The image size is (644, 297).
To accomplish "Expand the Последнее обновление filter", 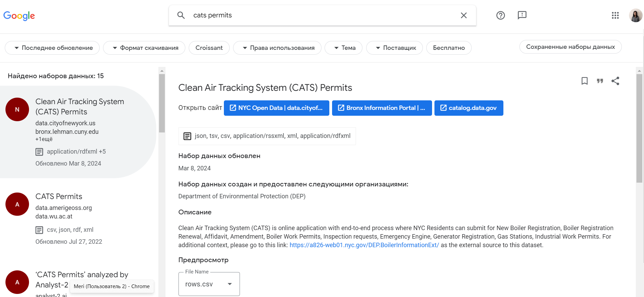I will pos(52,48).
